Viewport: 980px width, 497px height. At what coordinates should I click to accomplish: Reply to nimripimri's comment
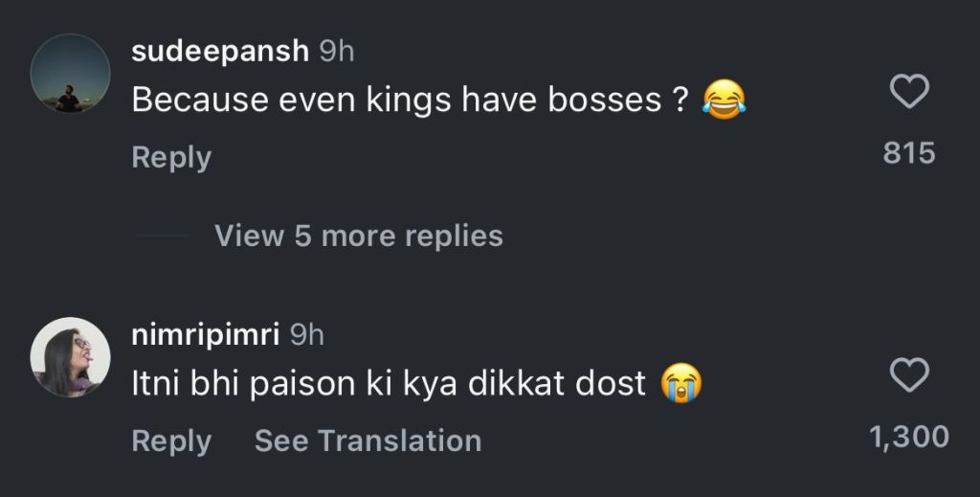(x=171, y=441)
